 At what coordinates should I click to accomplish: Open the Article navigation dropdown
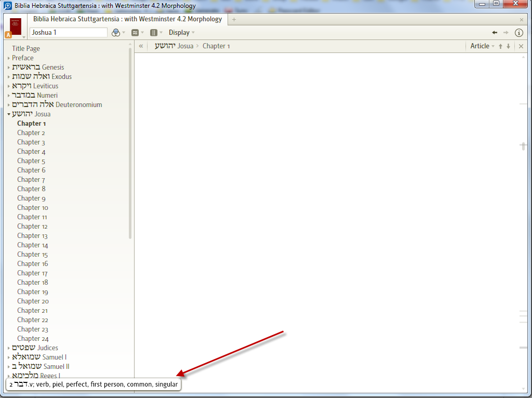(482, 46)
